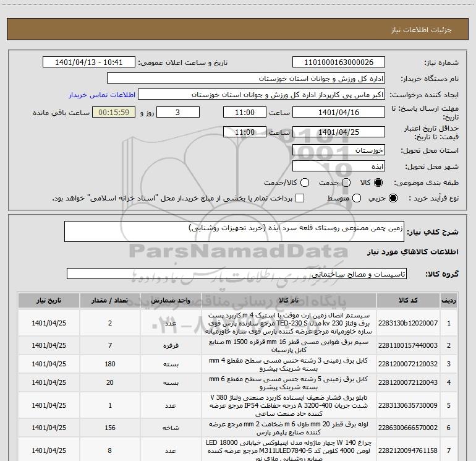Image resolution: width=476 pixels, height=461 pixels.
Task: Click product code 2281200072120032
Action: [x=408, y=364]
